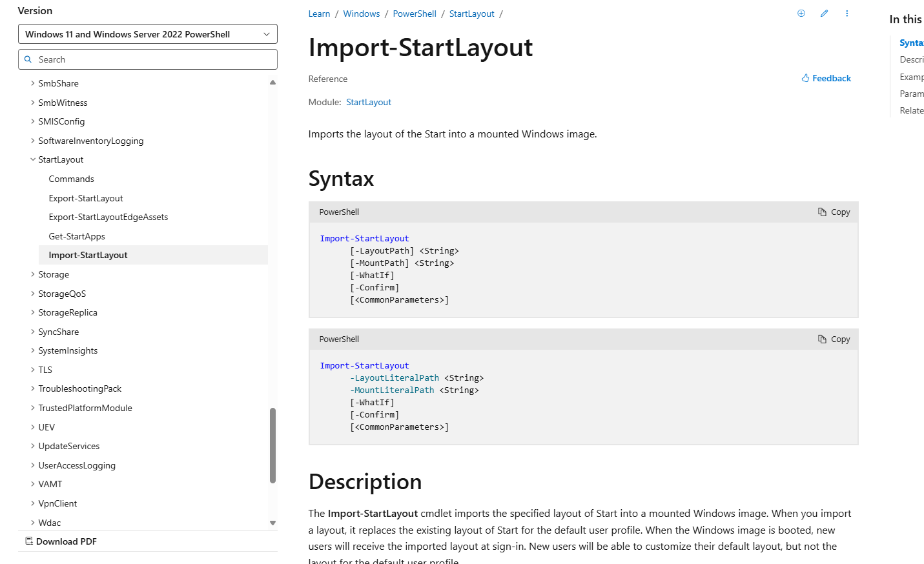Click the add to collection plus icon
924x564 pixels.
[x=801, y=14]
